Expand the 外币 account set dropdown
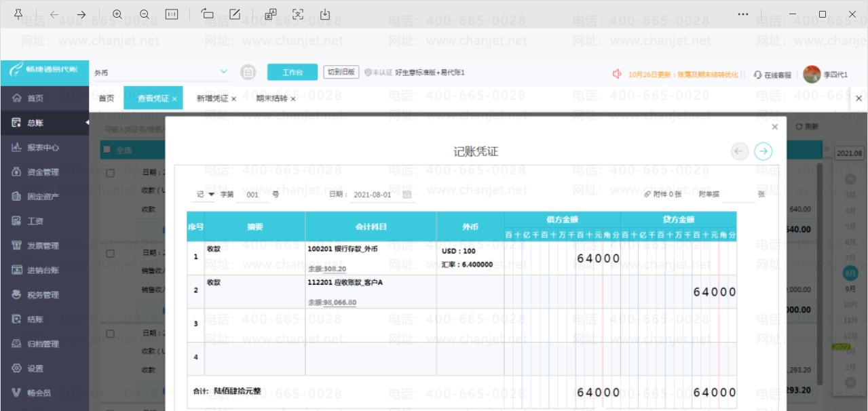The height and width of the screenshot is (411, 868). [225, 72]
